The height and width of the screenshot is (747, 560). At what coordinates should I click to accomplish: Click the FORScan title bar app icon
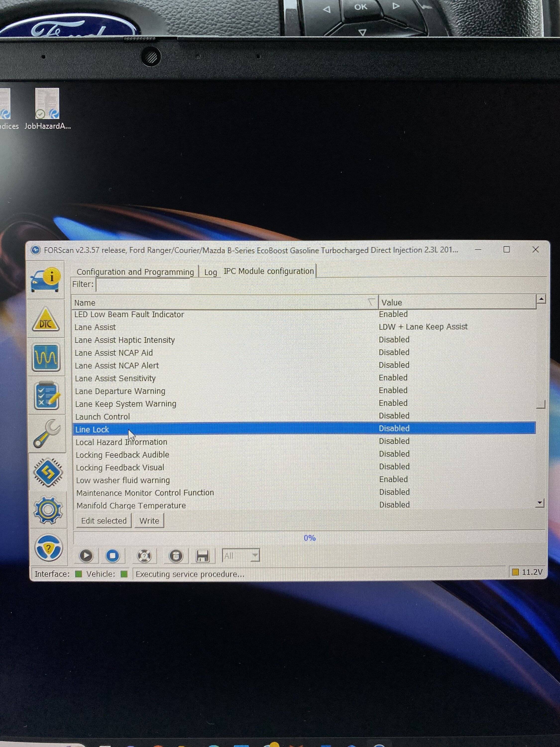[35, 250]
